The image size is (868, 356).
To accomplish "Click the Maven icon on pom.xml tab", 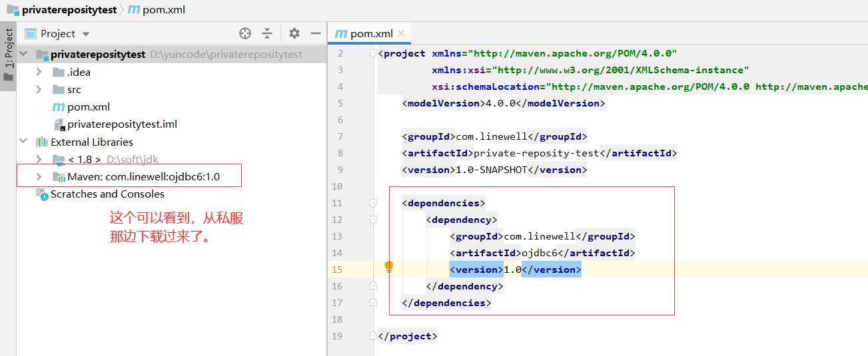I will pos(341,33).
